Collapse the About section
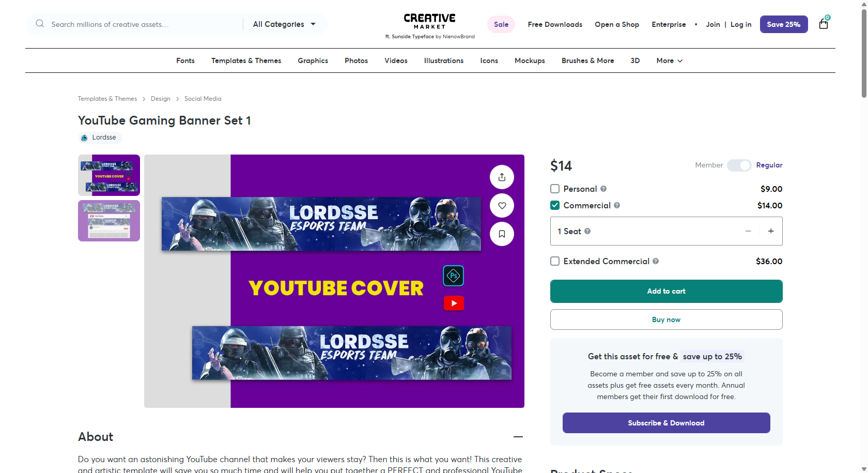The image size is (868, 473). 518,437
